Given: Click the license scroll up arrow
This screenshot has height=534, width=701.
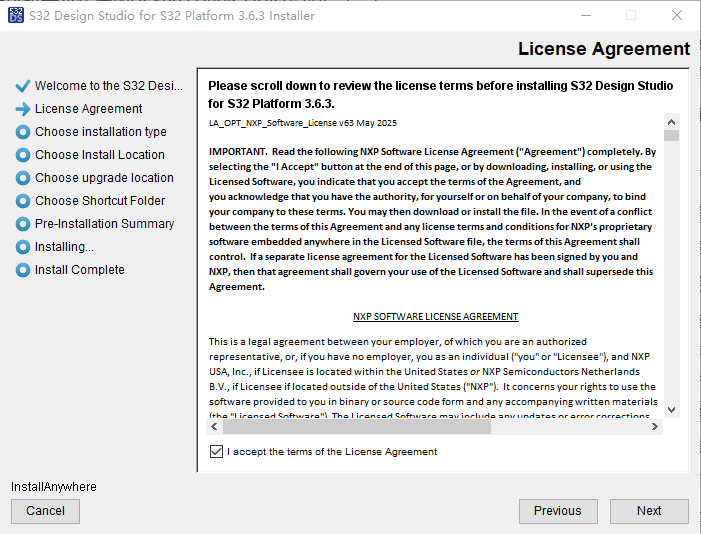Looking at the screenshot, I should pyautogui.click(x=671, y=122).
